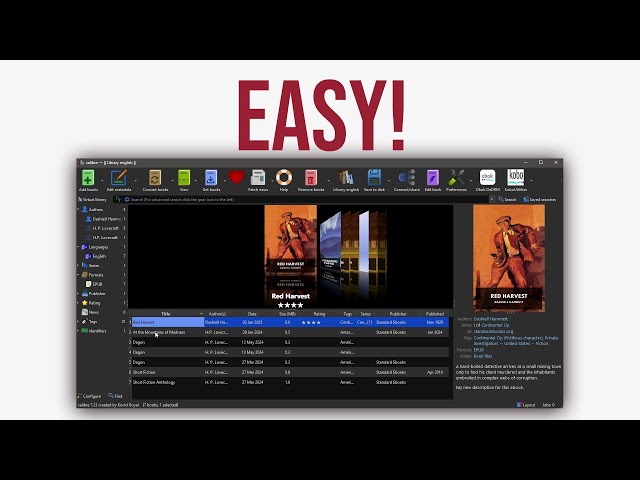This screenshot has height=480, width=640.
Task: Expand the Rating category in tag browser
Action: tap(78, 303)
